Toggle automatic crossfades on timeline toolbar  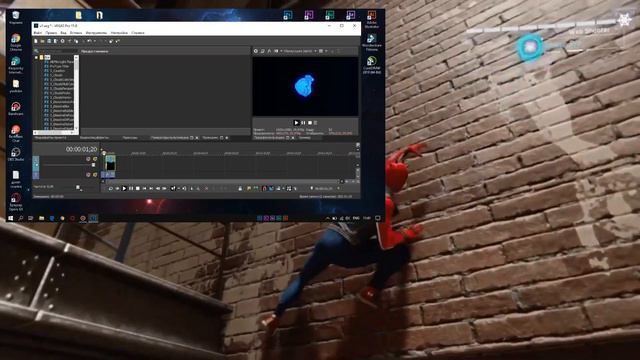(271, 188)
